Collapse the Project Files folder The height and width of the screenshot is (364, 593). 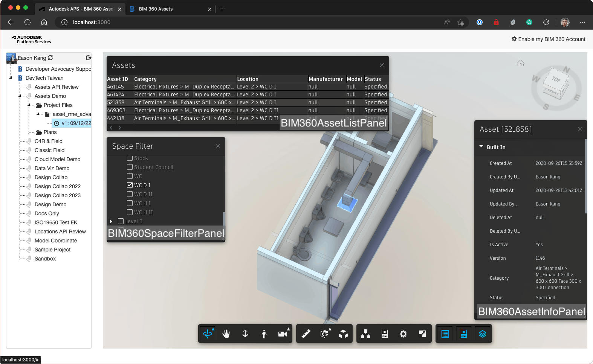tap(29, 105)
